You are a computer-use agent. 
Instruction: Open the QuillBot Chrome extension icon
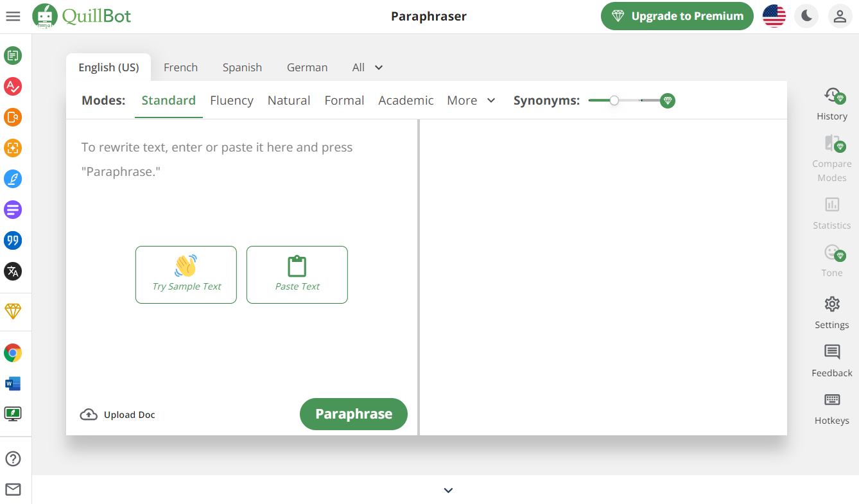[13, 352]
